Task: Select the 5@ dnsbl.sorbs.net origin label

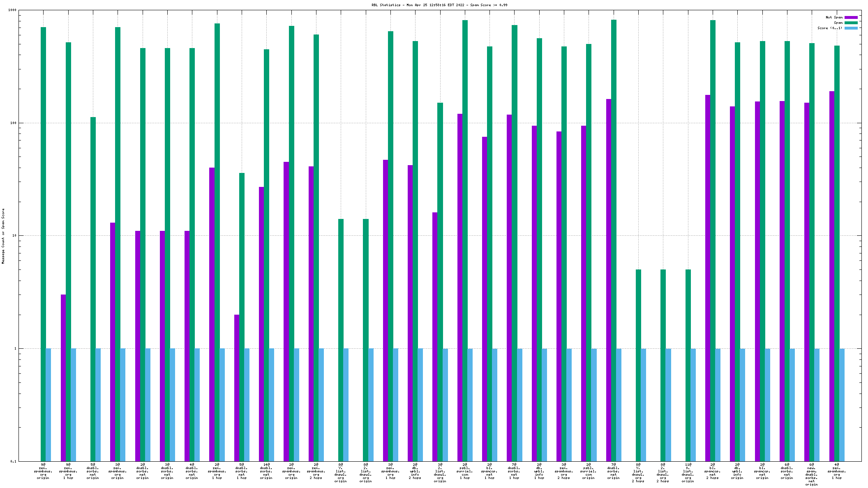Action: (93, 471)
